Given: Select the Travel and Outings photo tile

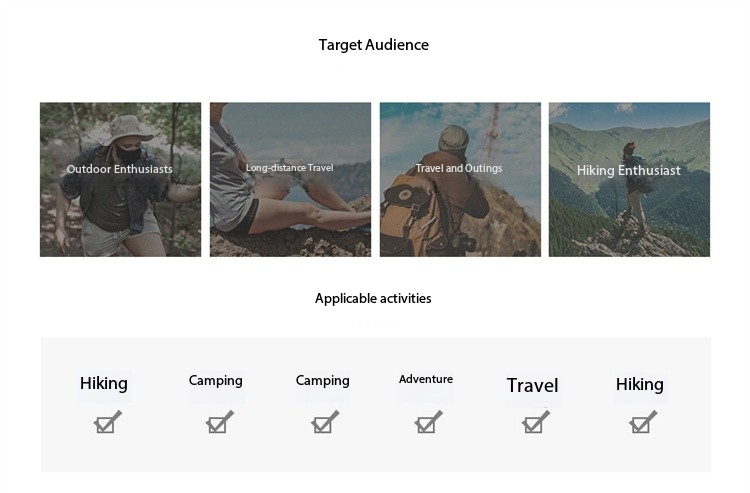Looking at the screenshot, I should point(460,179).
